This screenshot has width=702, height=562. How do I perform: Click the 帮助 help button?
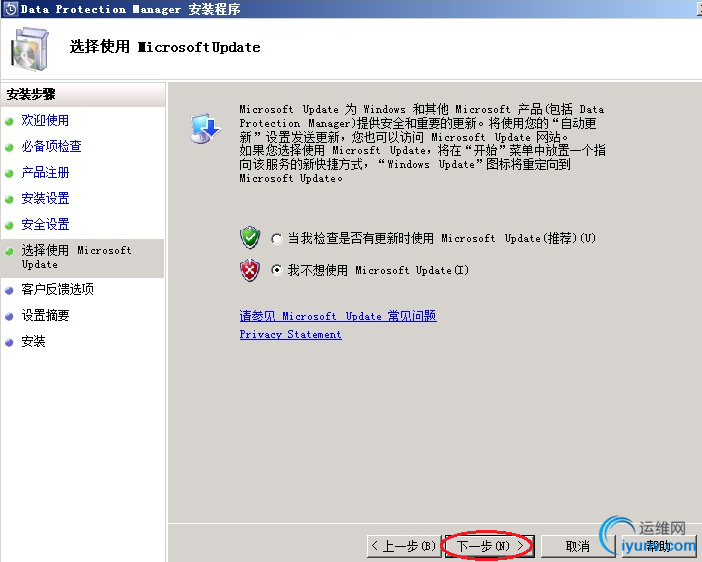tap(659, 546)
